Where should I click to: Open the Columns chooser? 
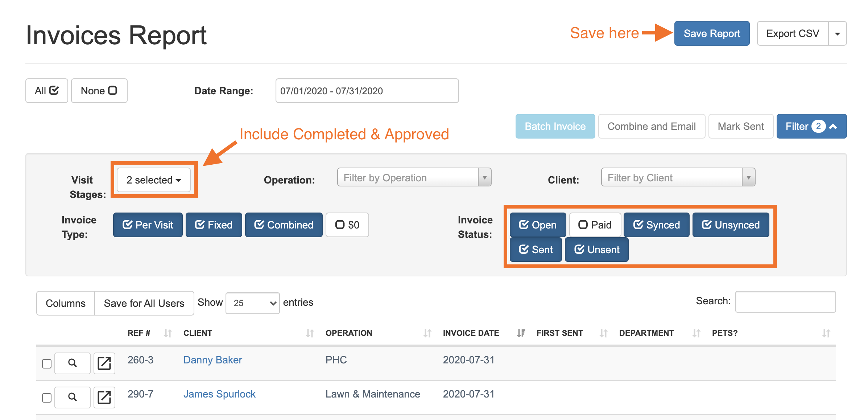(66, 303)
